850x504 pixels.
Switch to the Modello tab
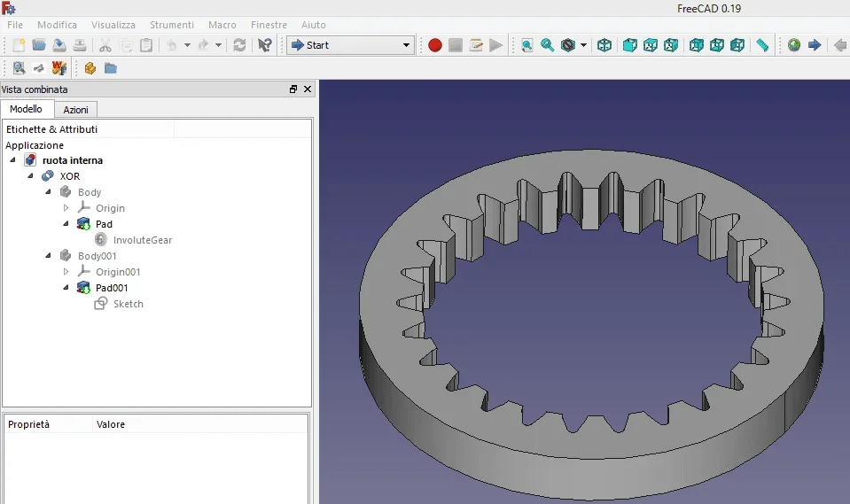point(26,109)
